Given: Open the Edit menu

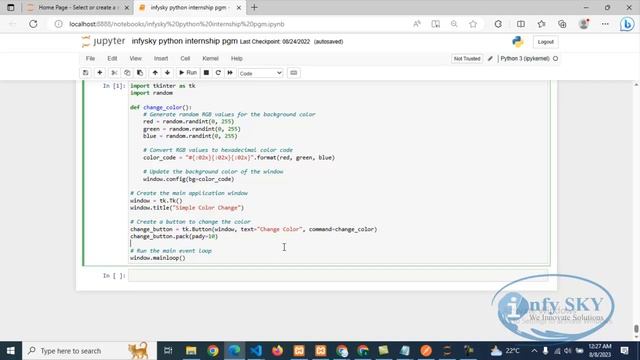Looking at the screenshot, I should point(112,58).
